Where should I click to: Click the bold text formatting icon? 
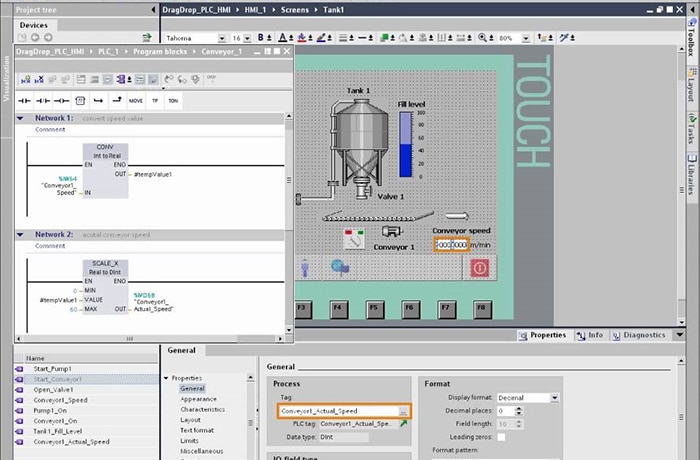261,37
